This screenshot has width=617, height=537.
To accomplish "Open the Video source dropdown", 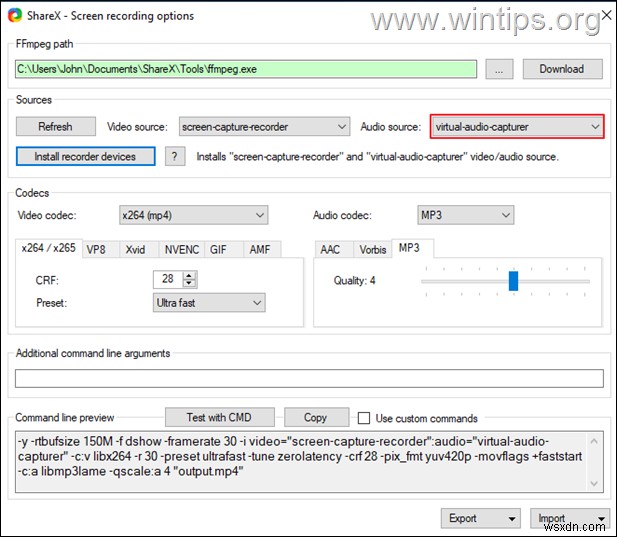I will coord(264,127).
